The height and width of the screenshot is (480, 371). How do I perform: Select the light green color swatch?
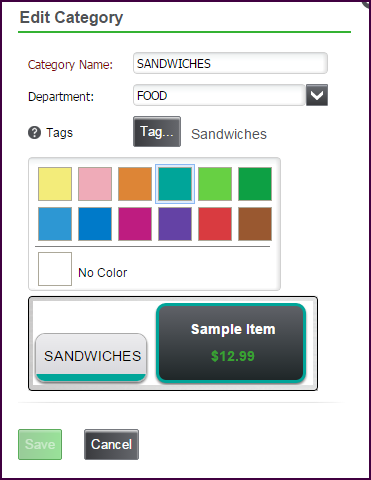pos(215,184)
